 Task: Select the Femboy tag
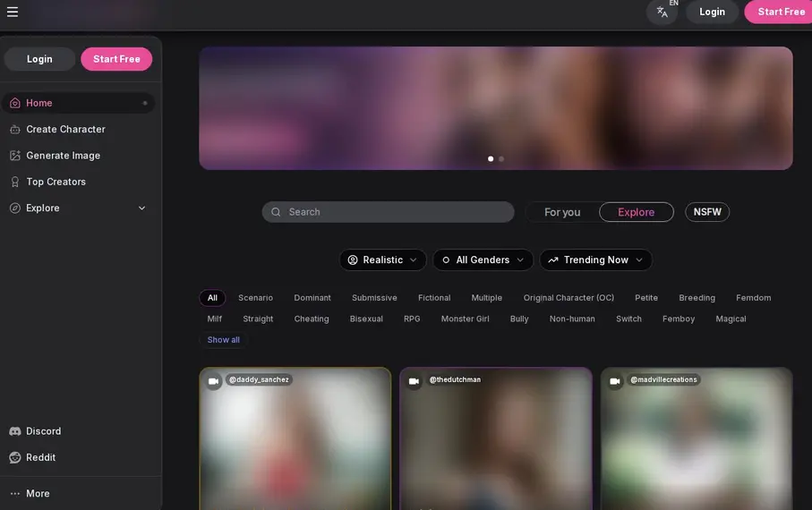coord(679,319)
